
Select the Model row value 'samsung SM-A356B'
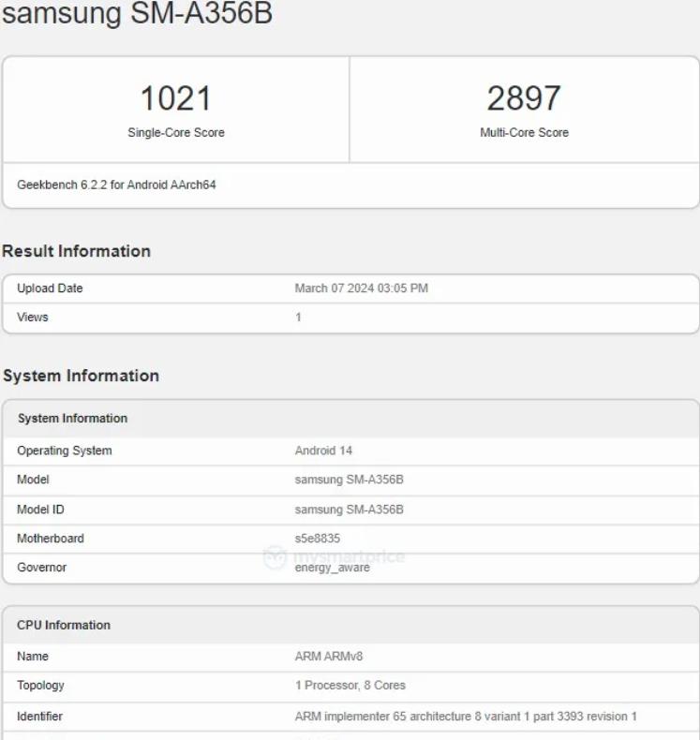(350, 480)
